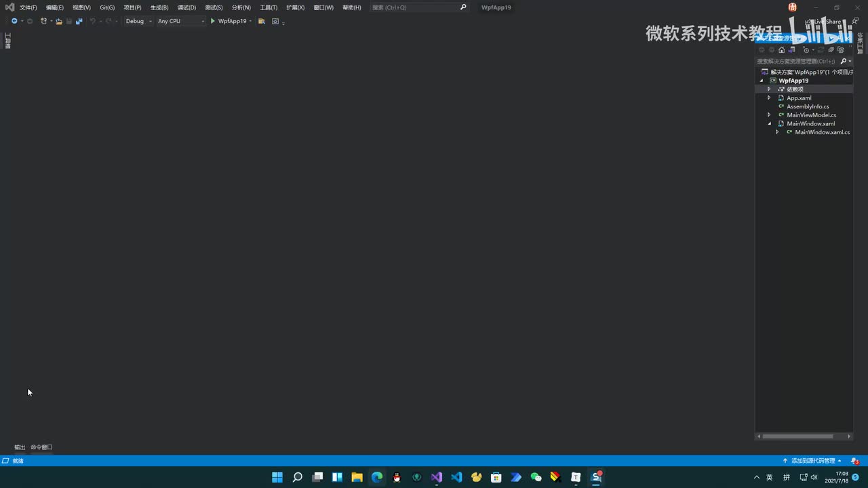Open the WpfApp19 startup target dropdown arrow
The width and height of the screenshot is (868, 488).
pos(250,21)
